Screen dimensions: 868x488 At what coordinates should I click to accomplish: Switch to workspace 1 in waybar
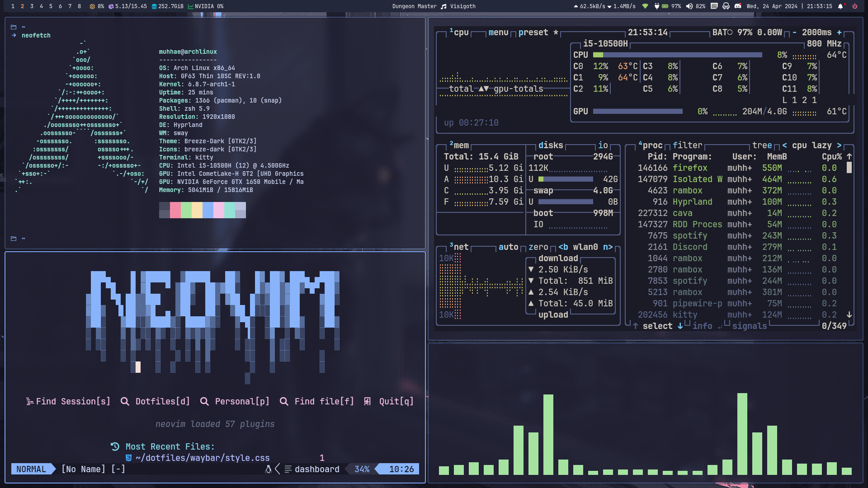[13, 6]
